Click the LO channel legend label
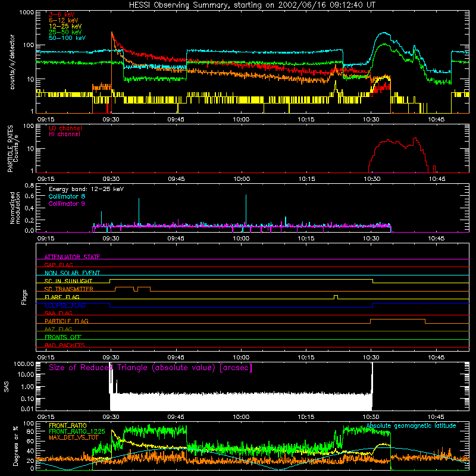The width and height of the screenshot is (476, 476). [65, 128]
